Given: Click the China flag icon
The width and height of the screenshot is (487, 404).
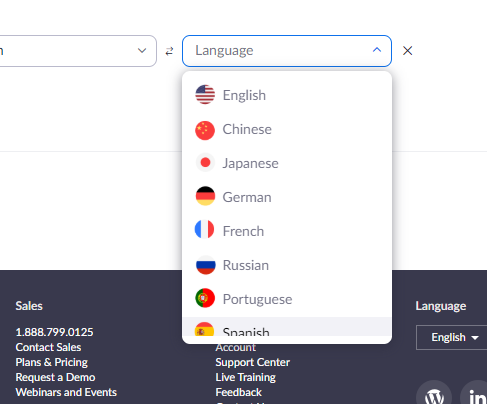Looking at the screenshot, I should (x=205, y=130).
